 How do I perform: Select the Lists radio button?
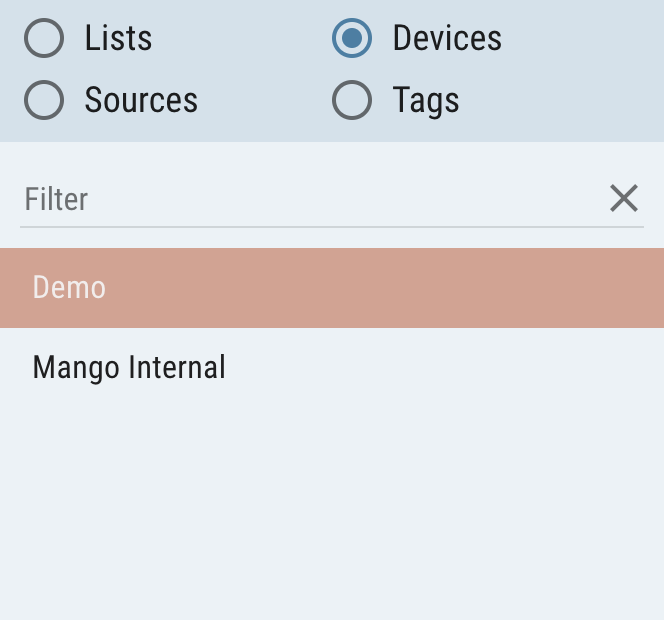point(44,39)
